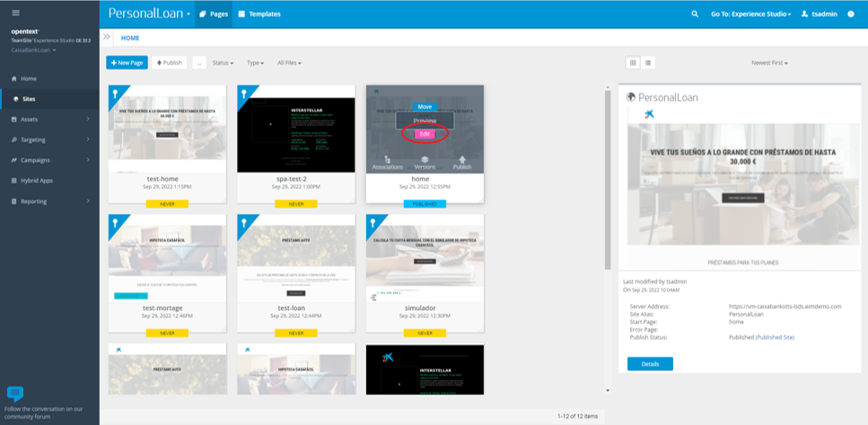Expand Assets sidebar menu
The width and height of the screenshot is (868, 425).
(50, 120)
